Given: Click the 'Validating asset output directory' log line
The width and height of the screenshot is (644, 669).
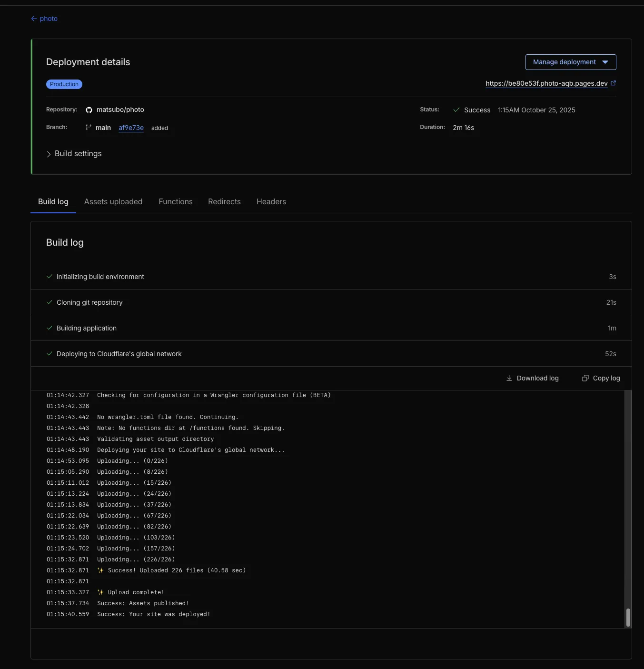Looking at the screenshot, I should (x=155, y=439).
